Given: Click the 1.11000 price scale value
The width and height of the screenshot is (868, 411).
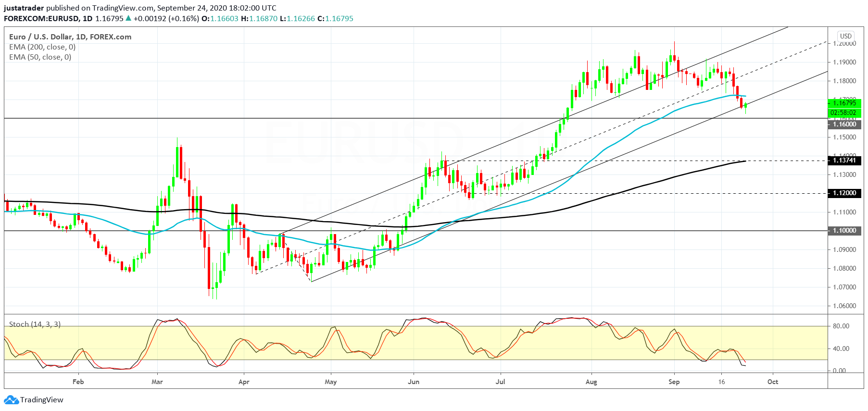Looking at the screenshot, I should click(844, 212).
